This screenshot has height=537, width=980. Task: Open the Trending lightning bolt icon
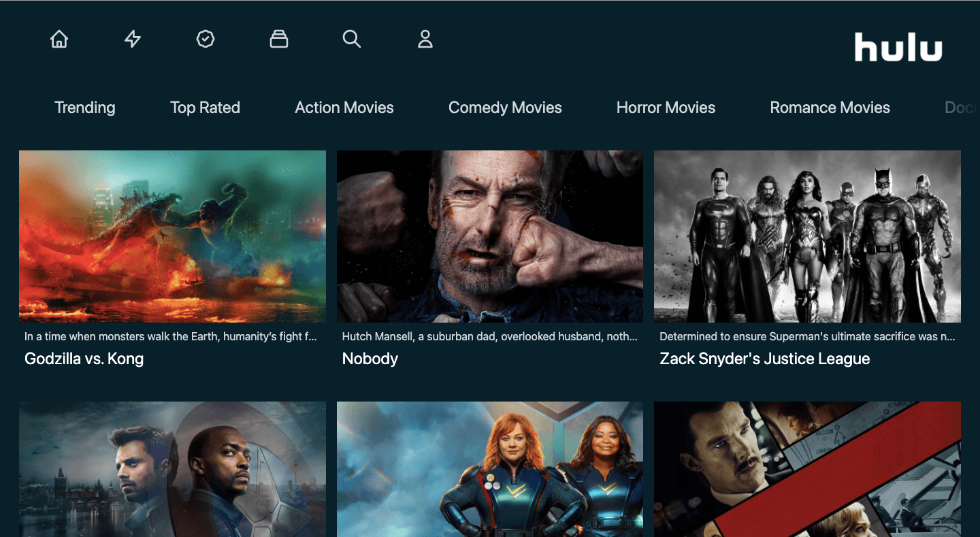tap(132, 39)
